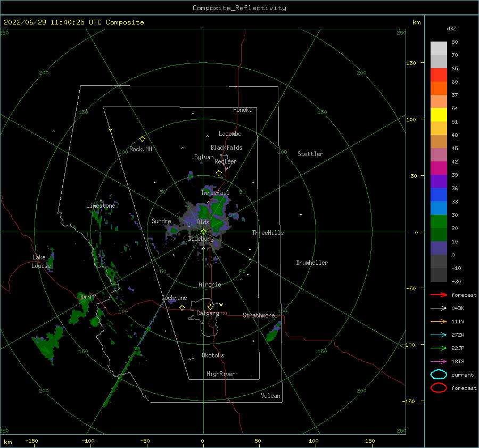The width and height of the screenshot is (479, 448).
Task: Click the yellow diamond marker near RockyMH
Action: pos(142,139)
